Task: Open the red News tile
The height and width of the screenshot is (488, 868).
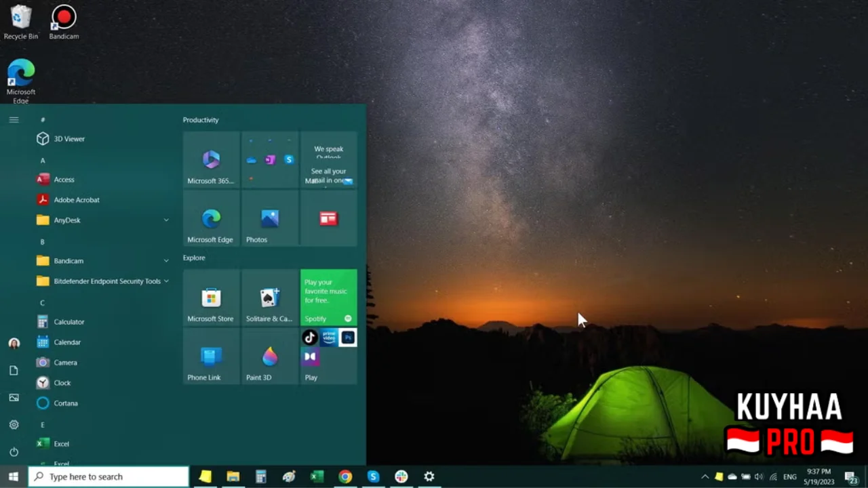Action: click(x=329, y=218)
